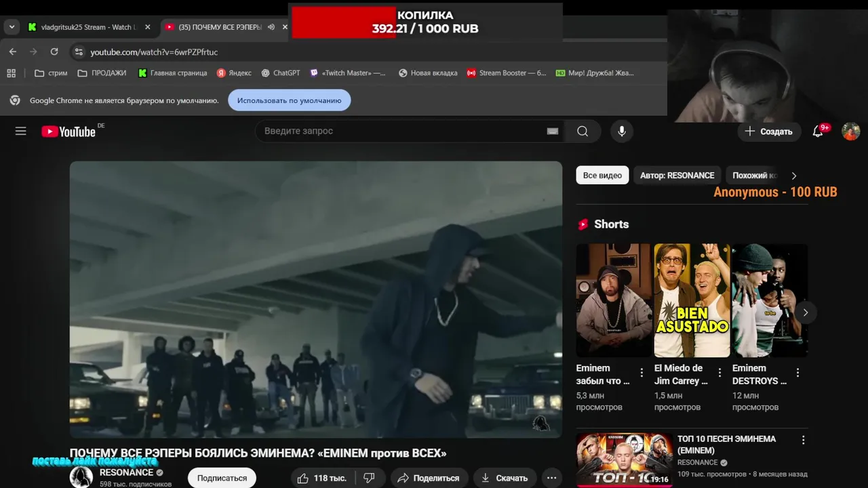
Task: Open the ChatGPT bookmark
Action: 281,73
